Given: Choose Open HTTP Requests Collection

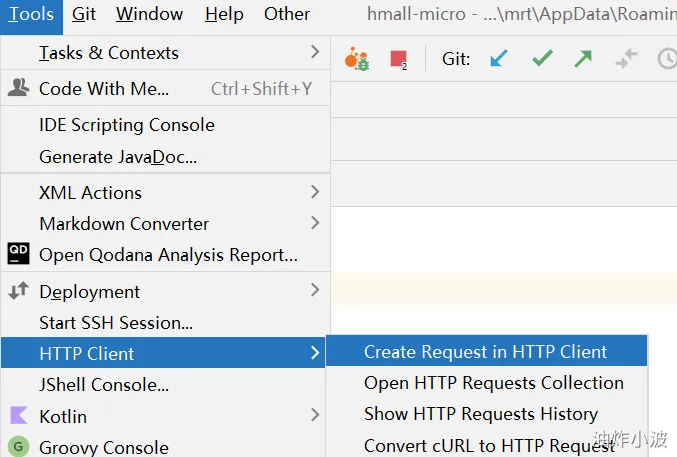Looking at the screenshot, I should pyautogui.click(x=487, y=383).
